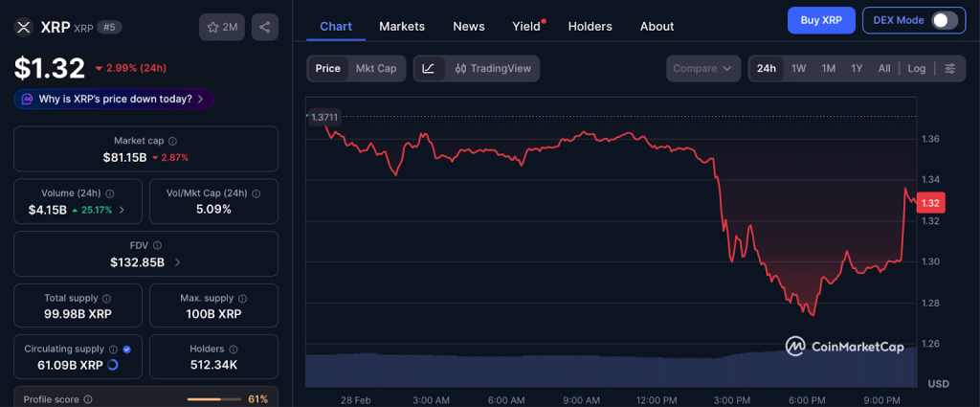Click the Buy XRP button
Image resolution: width=980 pixels, height=407 pixels.
tap(821, 20)
